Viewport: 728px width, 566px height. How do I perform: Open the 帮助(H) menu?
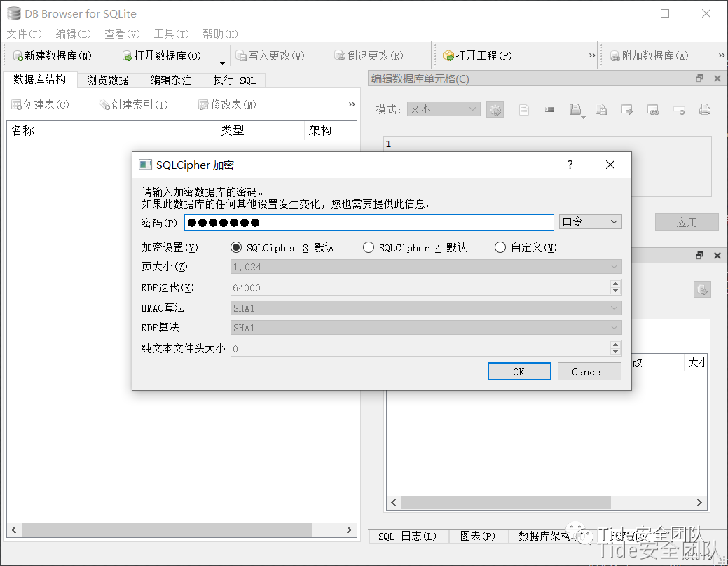pyautogui.click(x=220, y=34)
